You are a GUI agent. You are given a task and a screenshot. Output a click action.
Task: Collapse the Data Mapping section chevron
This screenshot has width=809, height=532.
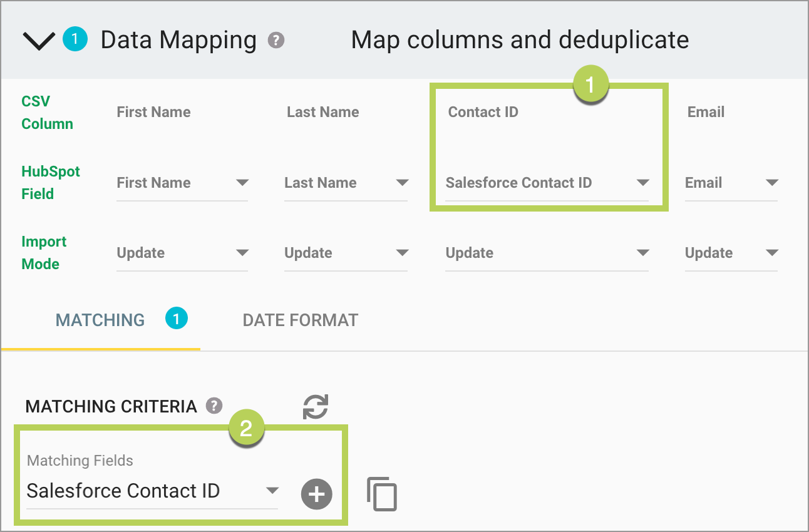[39, 41]
